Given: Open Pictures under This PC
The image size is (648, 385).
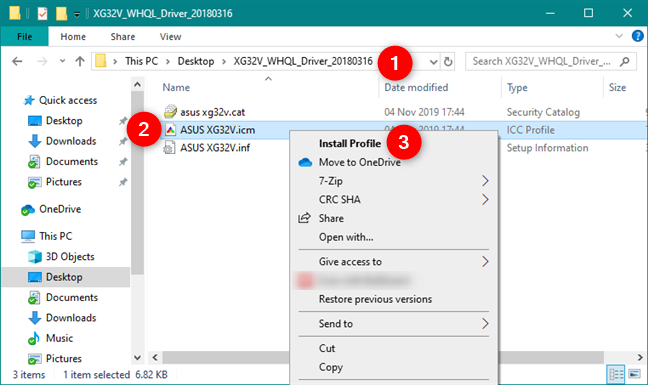Looking at the screenshot, I should 64,358.
